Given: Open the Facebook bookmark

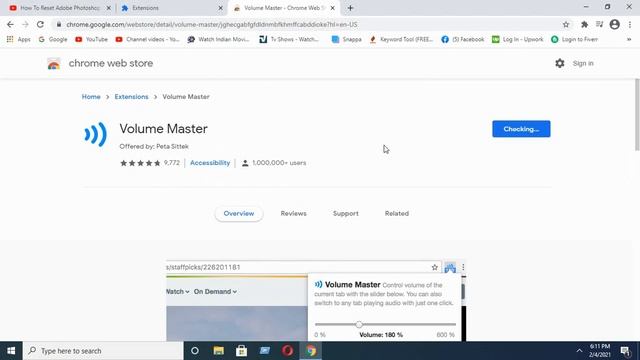Looking at the screenshot, I should [462, 39].
